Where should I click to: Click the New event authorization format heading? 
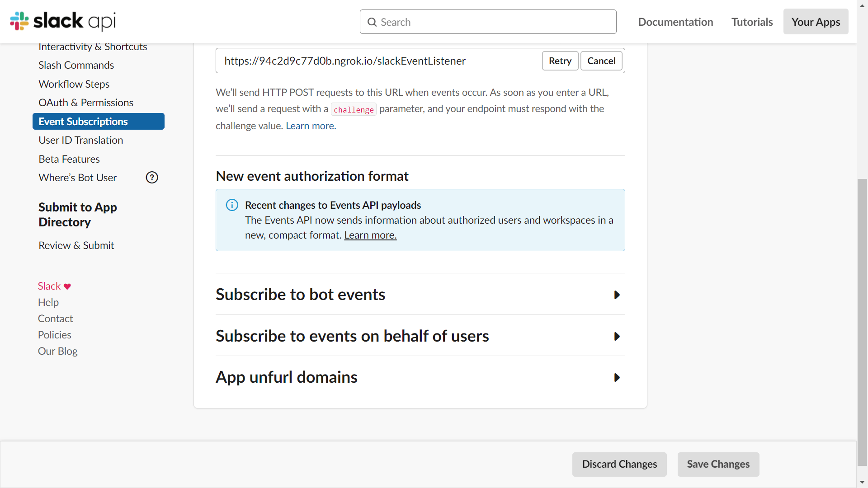point(312,176)
